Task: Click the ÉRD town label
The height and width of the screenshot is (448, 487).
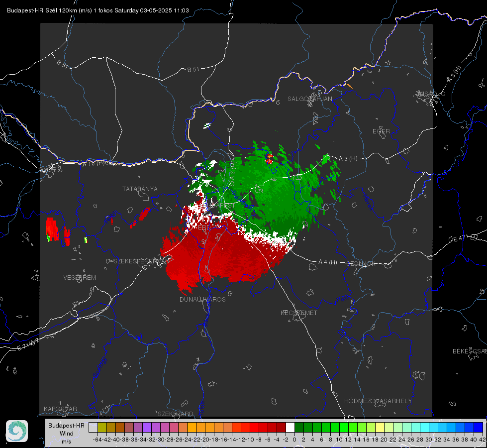Action: (204, 227)
